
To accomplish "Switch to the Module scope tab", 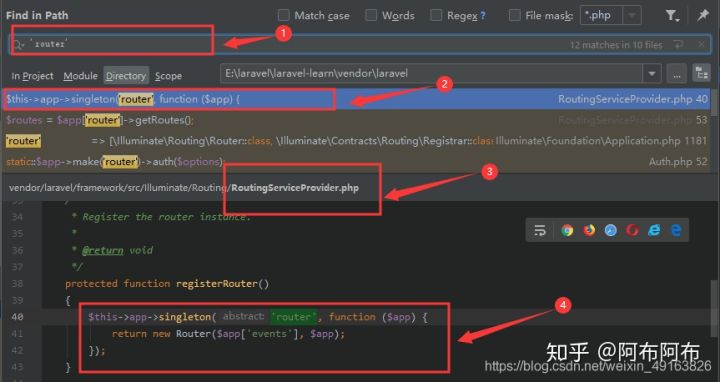I will 80,76.
